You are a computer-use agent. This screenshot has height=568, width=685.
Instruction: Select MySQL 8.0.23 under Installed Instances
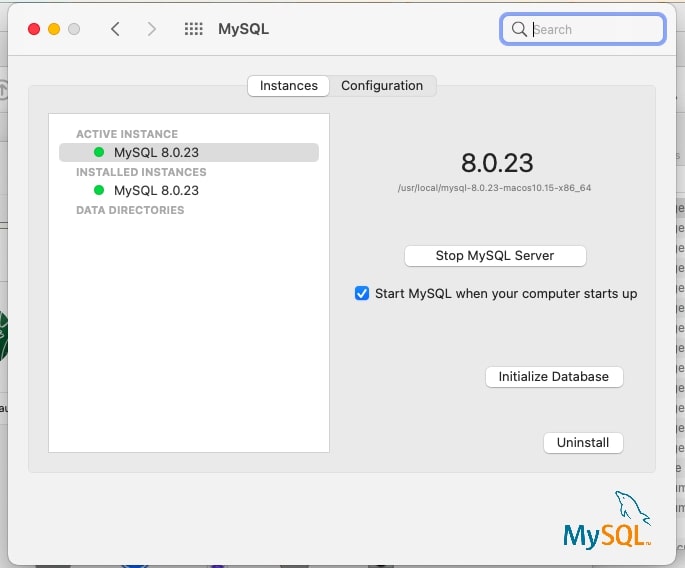click(189, 190)
